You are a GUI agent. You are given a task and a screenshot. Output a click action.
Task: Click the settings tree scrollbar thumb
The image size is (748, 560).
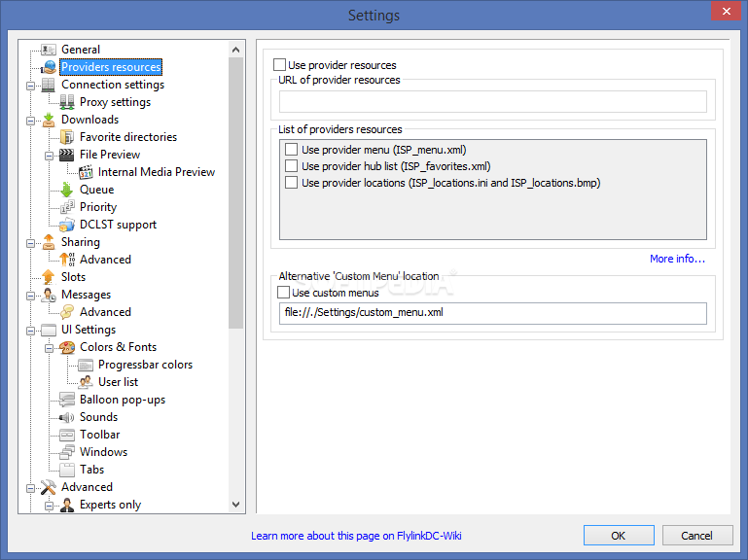click(235, 193)
